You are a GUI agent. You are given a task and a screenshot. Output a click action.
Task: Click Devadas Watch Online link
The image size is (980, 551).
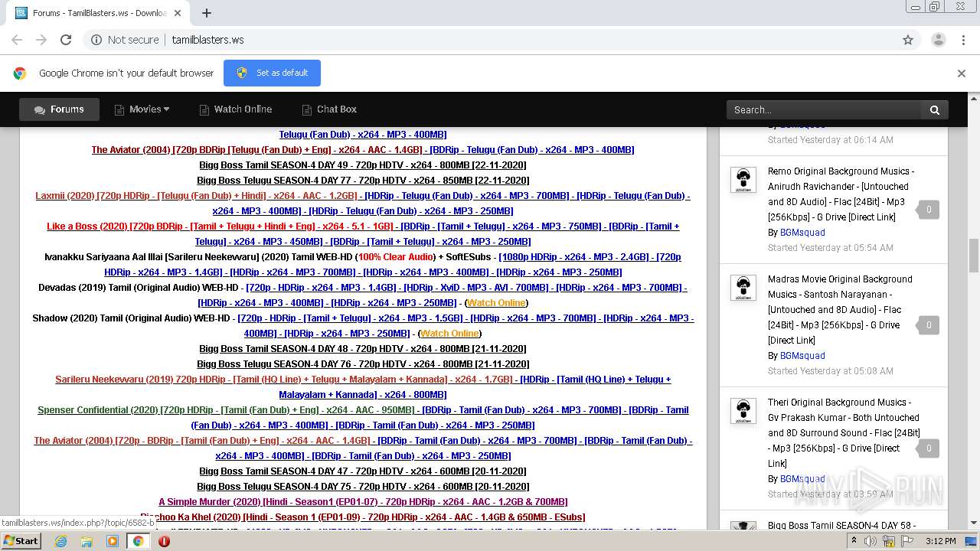pyautogui.click(x=496, y=303)
